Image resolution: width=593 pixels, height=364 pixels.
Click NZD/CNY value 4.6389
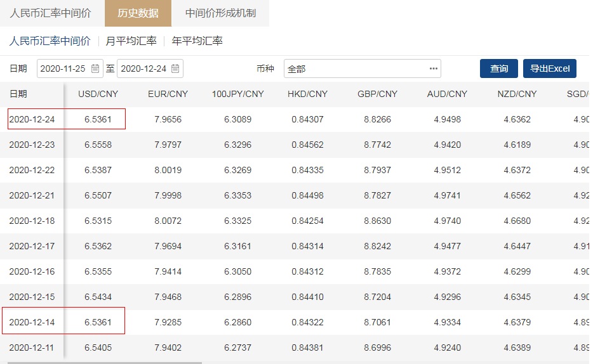[517, 348]
